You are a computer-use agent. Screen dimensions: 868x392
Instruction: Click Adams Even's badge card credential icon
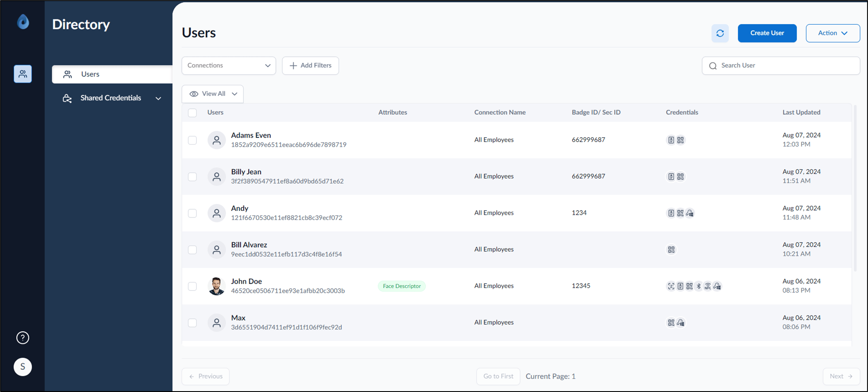click(x=671, y=140)
